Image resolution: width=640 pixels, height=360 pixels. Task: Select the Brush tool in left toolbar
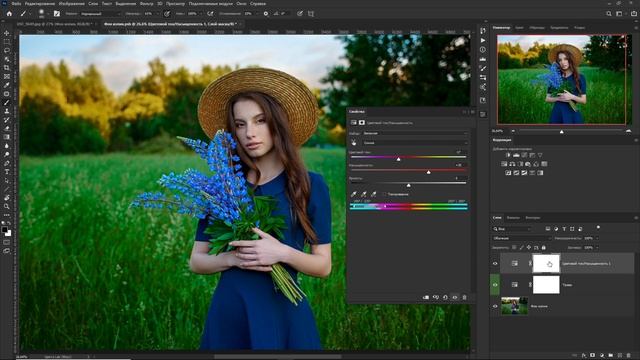[7, 102]
